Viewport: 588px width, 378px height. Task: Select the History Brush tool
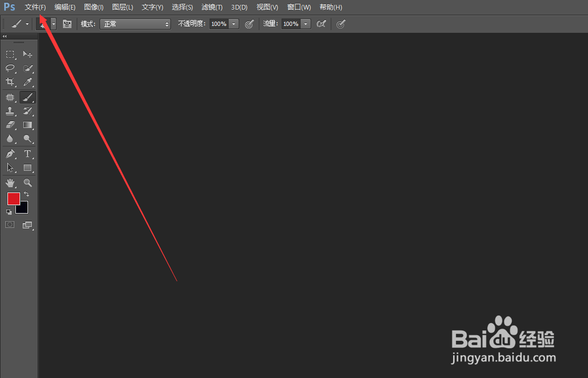(x=28, y=111)
